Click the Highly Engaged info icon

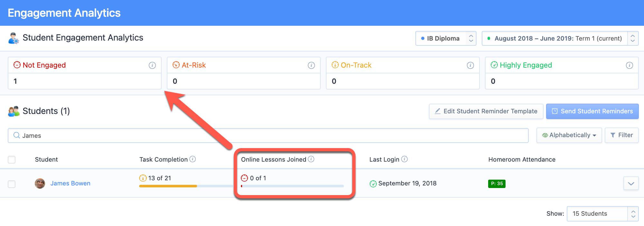pos(630,65)
